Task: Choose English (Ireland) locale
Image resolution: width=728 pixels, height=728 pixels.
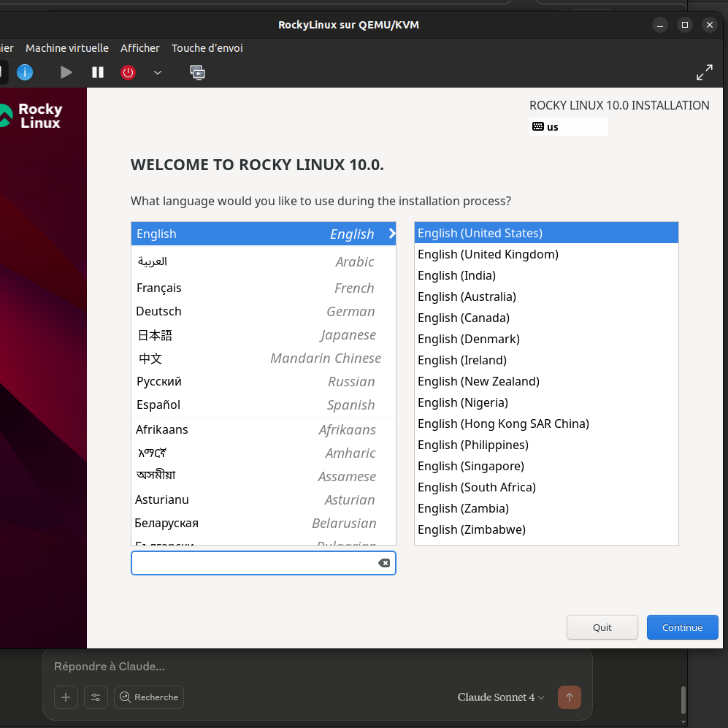Action: [546, 360]
